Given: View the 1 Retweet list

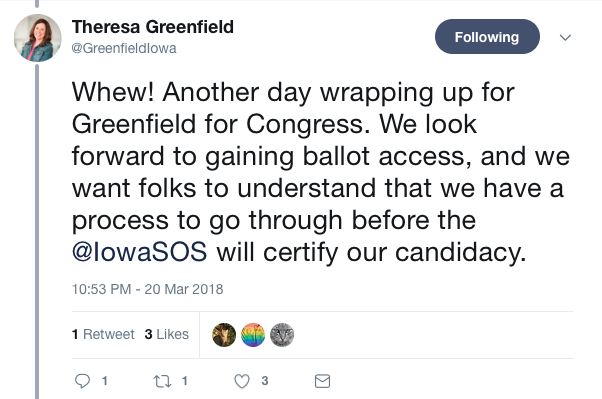Looking at the screenshot, I should (103, 334).
